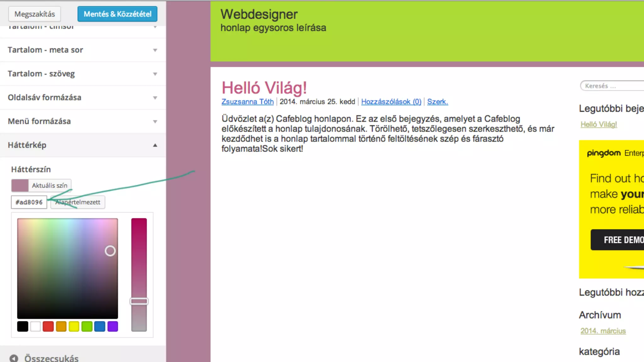Image resolution: width=644 pixels, height=362 pixels.
Task: Click the Összecsukás collapse arrow icon
Action: tap(14, 358)
